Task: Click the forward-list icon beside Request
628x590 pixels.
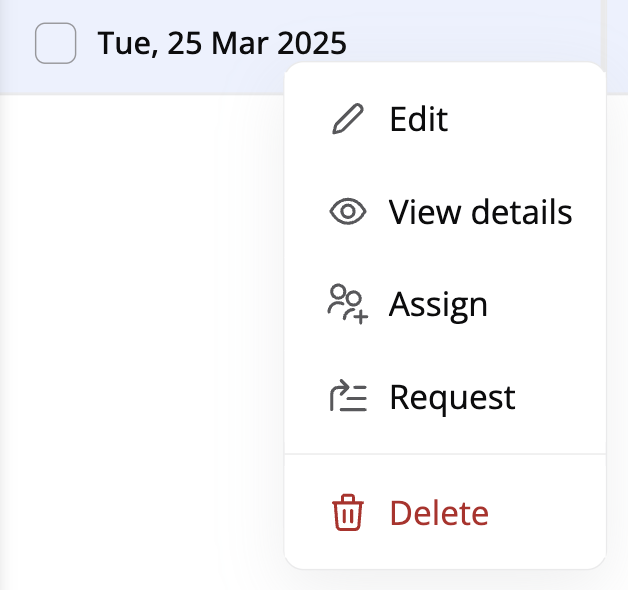Action: pos(347,397)
